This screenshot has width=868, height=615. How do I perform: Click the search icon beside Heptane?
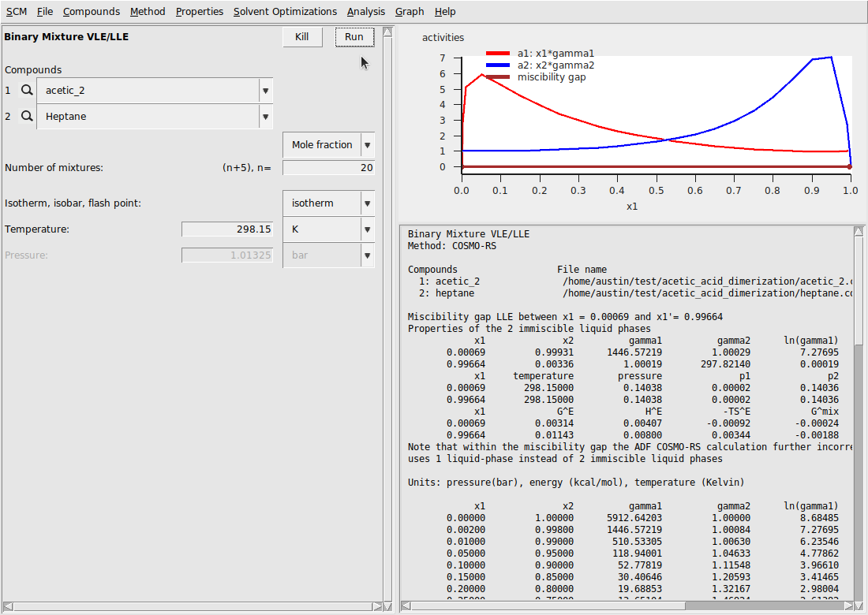[27, 116]
